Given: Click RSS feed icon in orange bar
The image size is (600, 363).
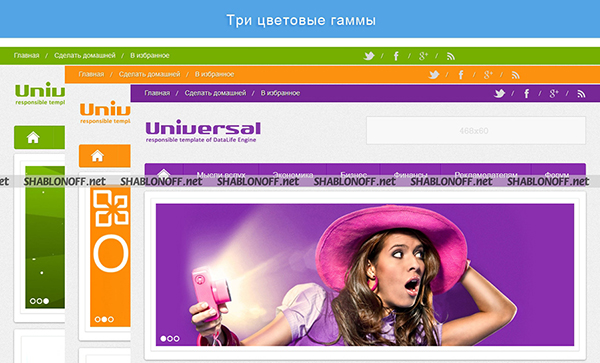Looking at the screenshot, I should click(516, 75).
